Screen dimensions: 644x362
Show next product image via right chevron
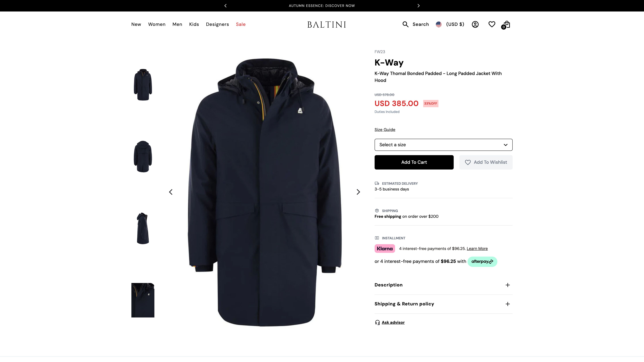click(x=358, y=192)
